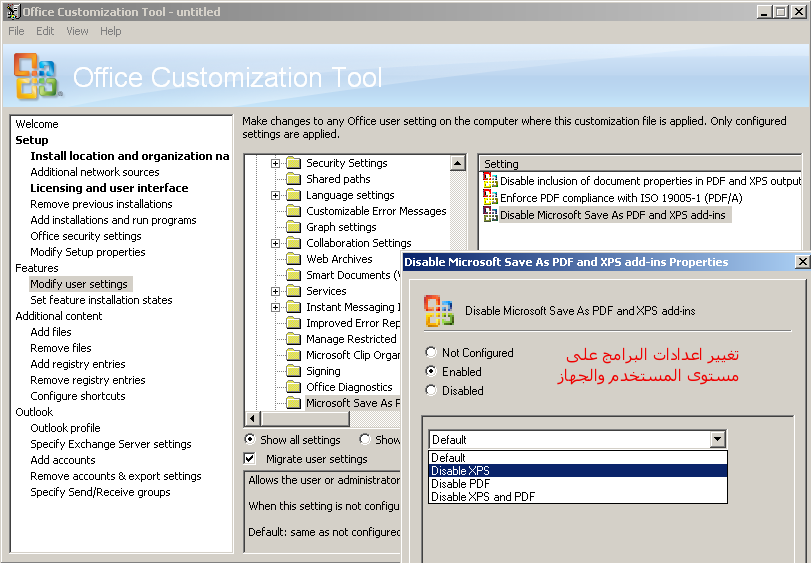The height and width of the screenshot is (563, 811).
Task: Toggle the Migrate user settings checkbox
Action: [x=250, y=459]
